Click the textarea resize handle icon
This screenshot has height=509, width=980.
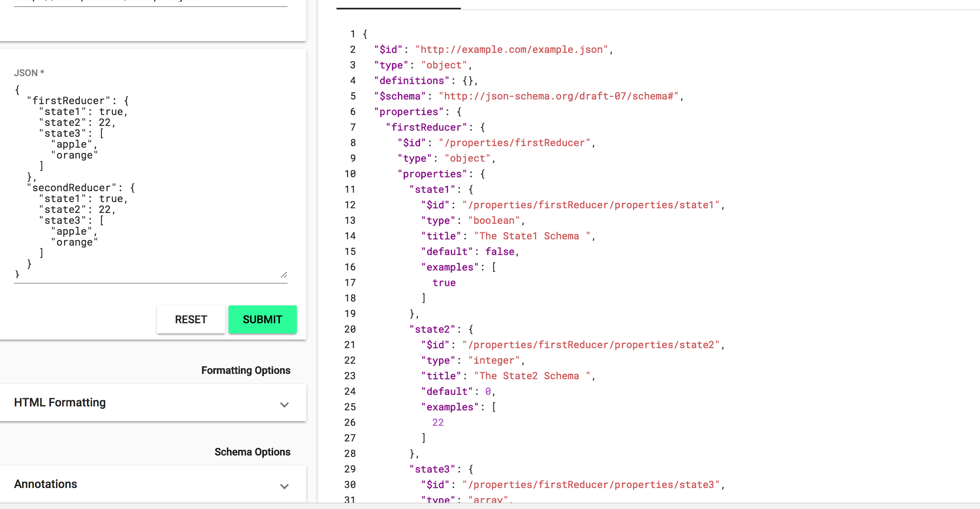coord(284,275)
